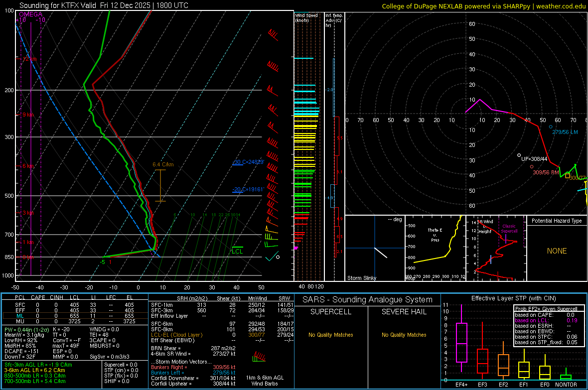Click the Storm Slinky label
Screen dimensions: 588x390
361,278
